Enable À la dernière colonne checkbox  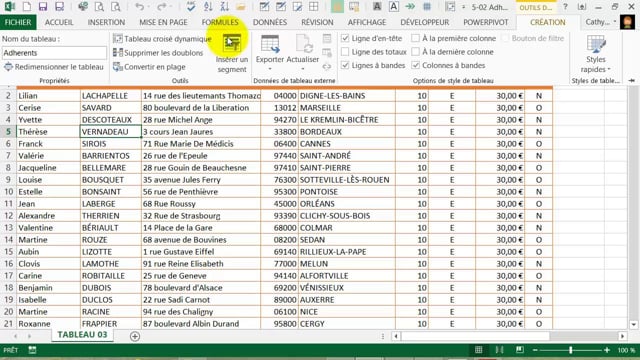(x=416, y=52)
